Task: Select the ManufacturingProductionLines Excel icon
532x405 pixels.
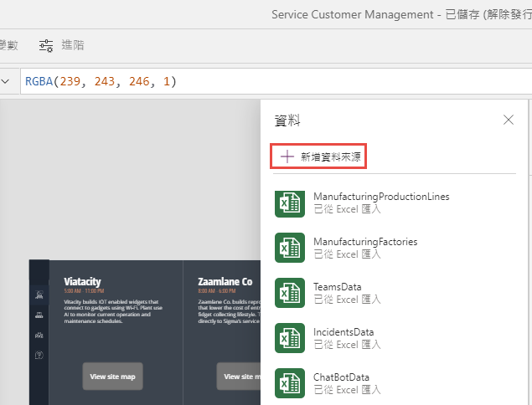Action: 289,202
